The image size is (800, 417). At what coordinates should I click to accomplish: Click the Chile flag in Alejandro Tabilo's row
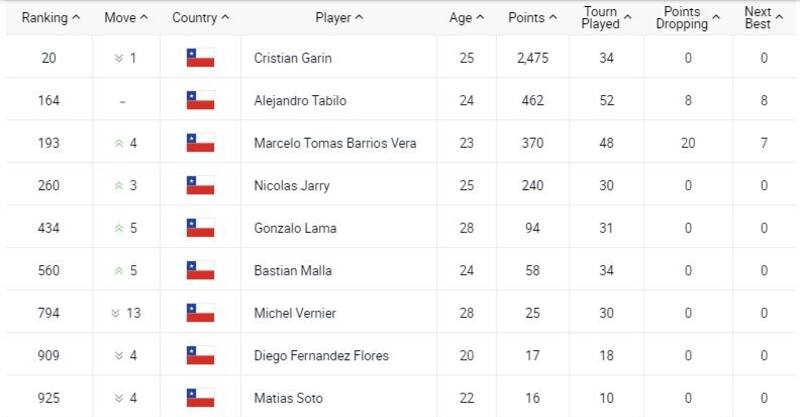click(x=200, y=100)
